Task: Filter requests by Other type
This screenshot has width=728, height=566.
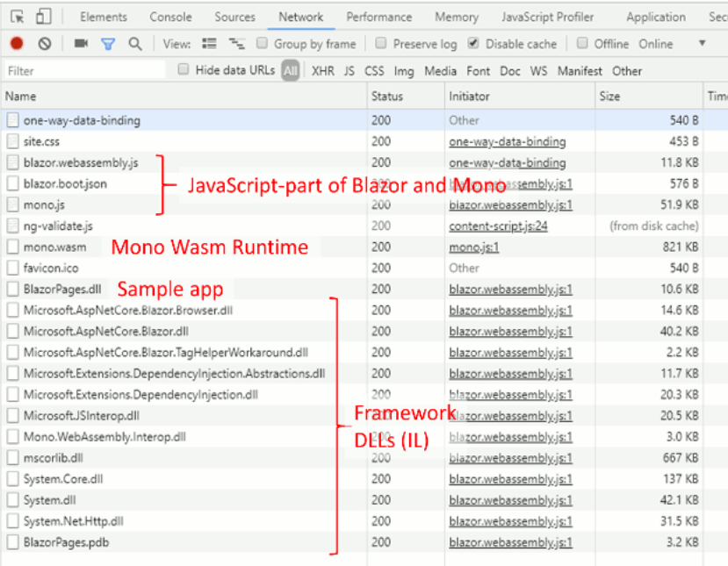Action: click(x=627, y=71)
